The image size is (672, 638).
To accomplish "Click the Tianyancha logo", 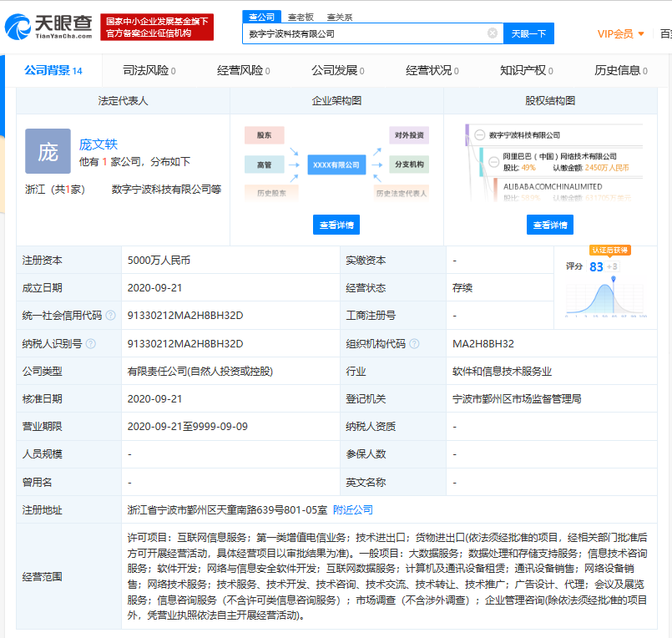I will tap(48, 27).
